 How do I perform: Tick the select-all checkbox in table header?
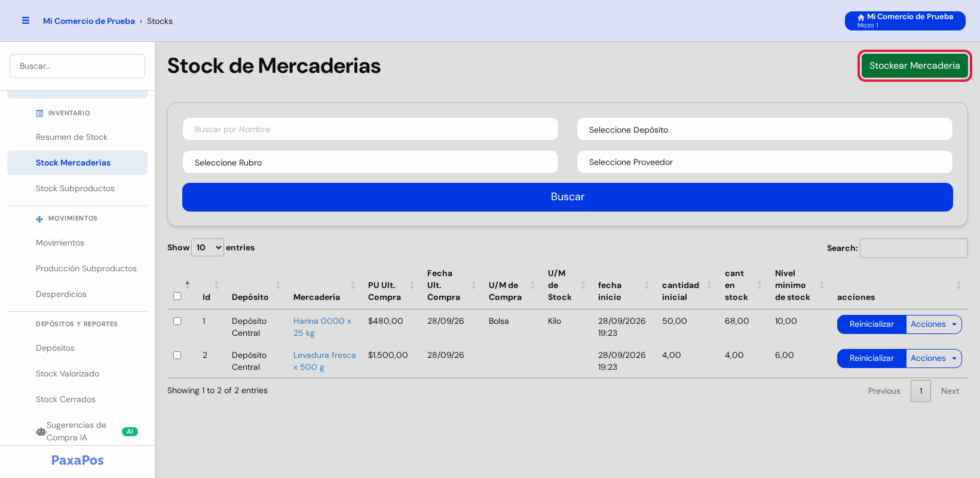(177, 296)
